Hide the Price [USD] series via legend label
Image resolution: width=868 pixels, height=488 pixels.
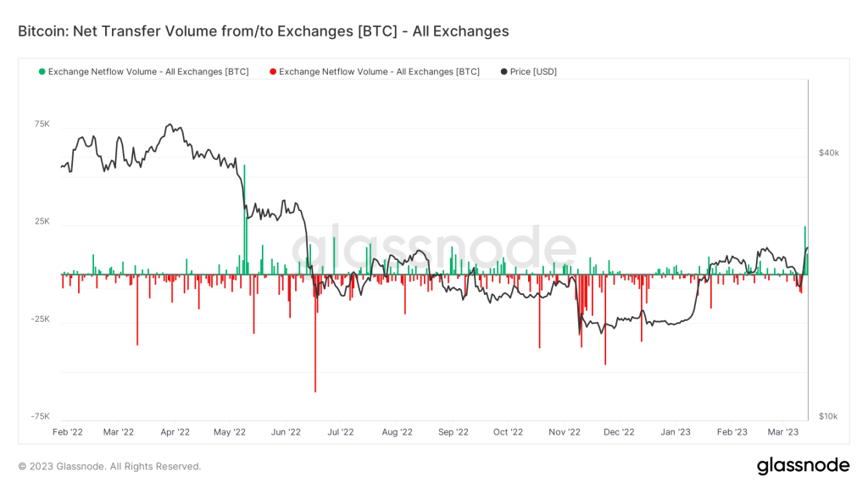click(533, 72)
